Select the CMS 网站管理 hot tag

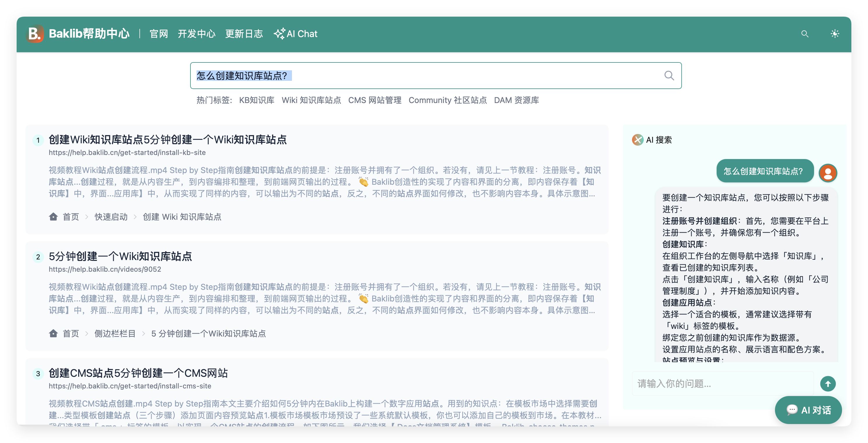375,100
